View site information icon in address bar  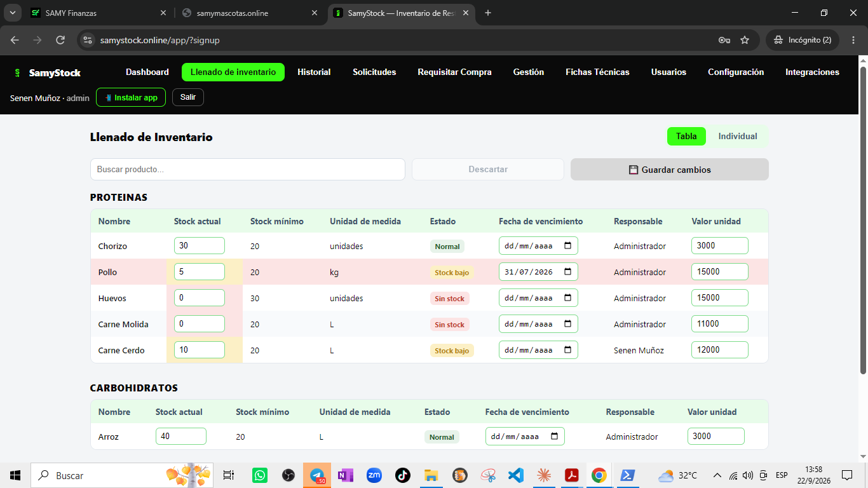[x=88, y=40]
